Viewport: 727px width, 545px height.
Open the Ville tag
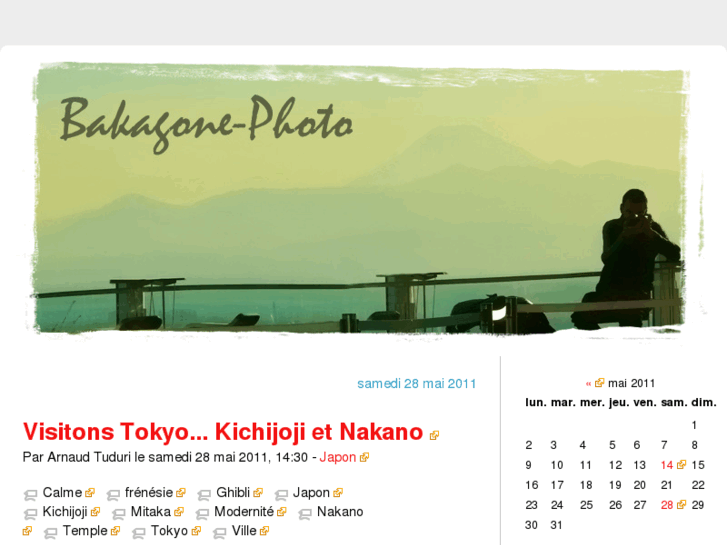tap(244, 531)
